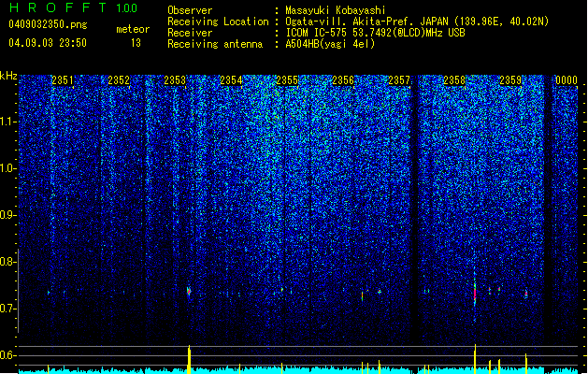Select the file name 0409032350.png
Screen dimensions: 588x374
(48, 24)
